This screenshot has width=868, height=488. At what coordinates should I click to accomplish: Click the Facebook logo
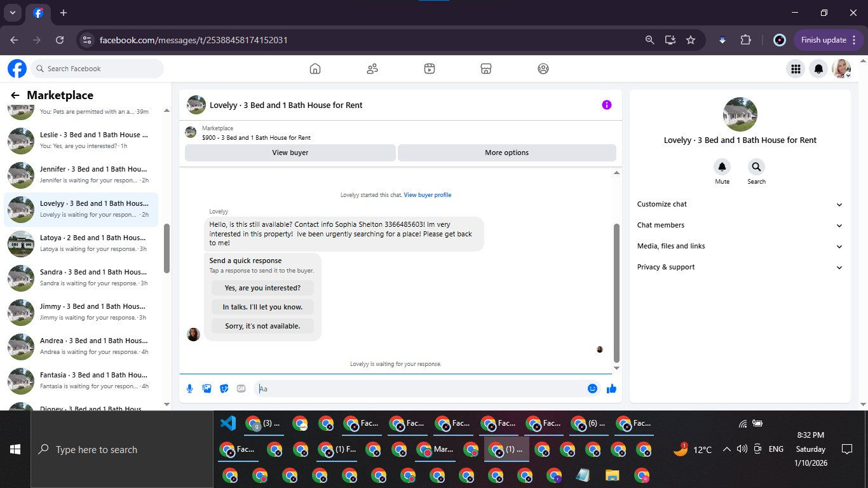[x=17, y=69]
